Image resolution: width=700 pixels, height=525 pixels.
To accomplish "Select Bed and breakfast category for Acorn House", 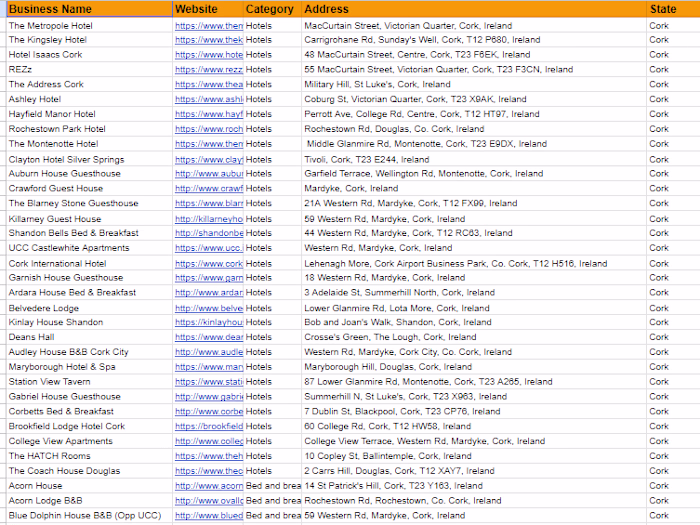I will [272, 486].
